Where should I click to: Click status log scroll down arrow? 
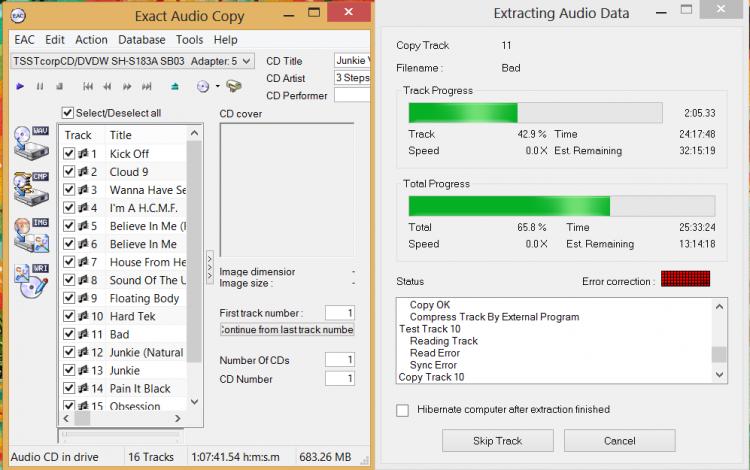[x=719, y=375]
